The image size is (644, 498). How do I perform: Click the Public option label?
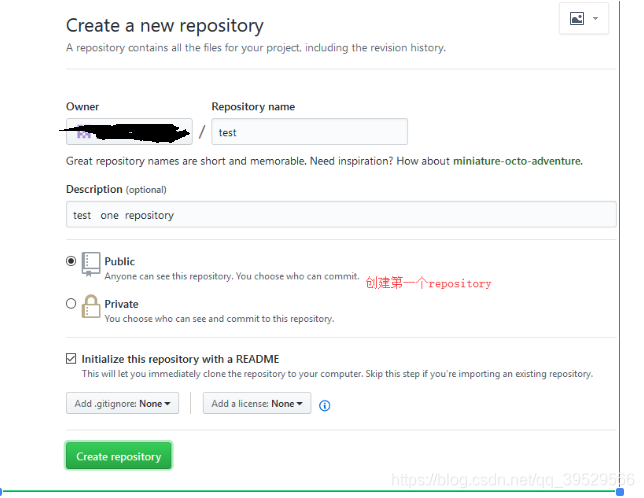click(120, 262)
